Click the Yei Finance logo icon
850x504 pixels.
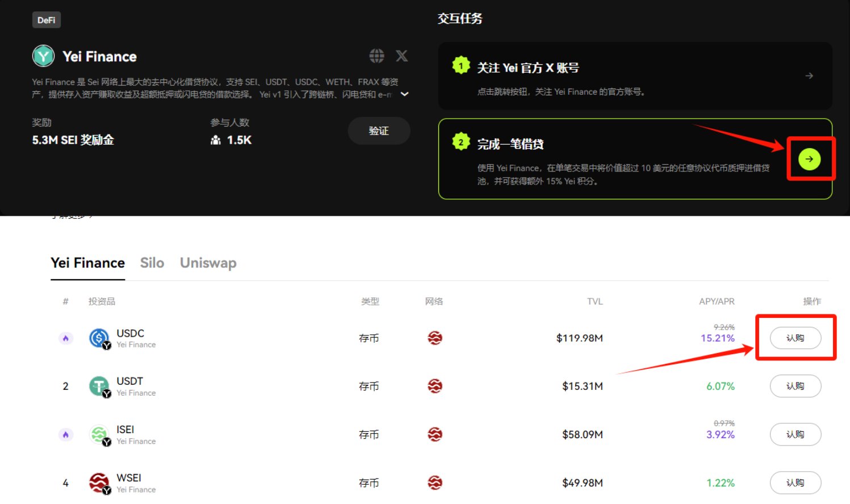(43, 56)
